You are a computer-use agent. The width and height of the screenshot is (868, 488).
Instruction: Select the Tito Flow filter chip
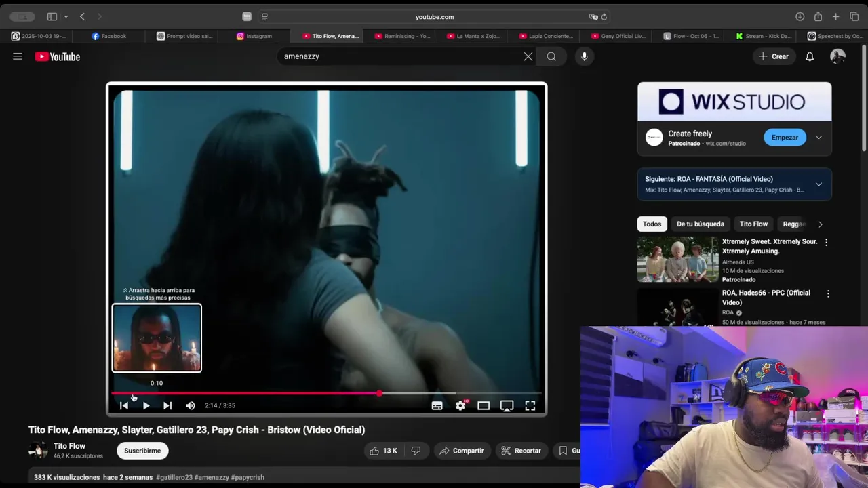[753, 224]
